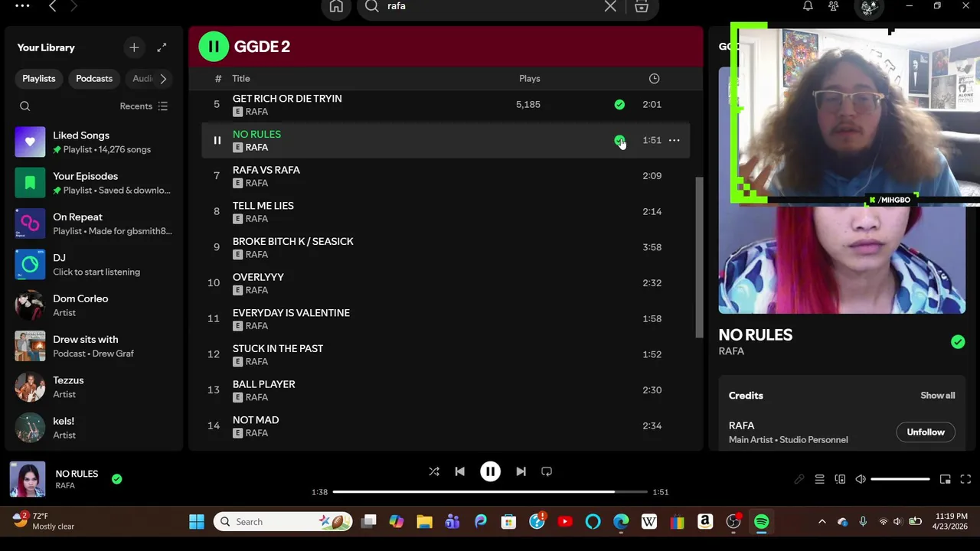Pause NO RULES in the track list
The image size is (980, 551).
coord(217,141)
